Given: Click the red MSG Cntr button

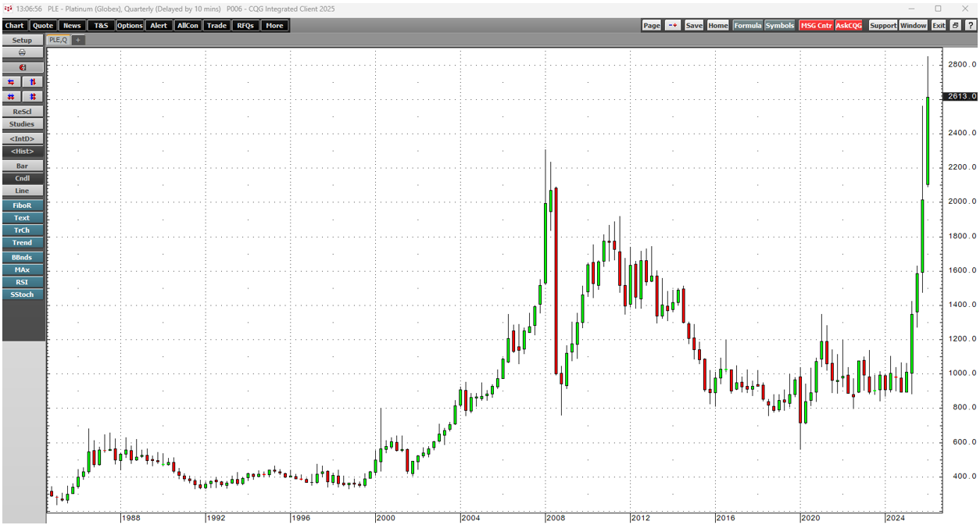Looking at the screenshot, I should pos(815,26).
